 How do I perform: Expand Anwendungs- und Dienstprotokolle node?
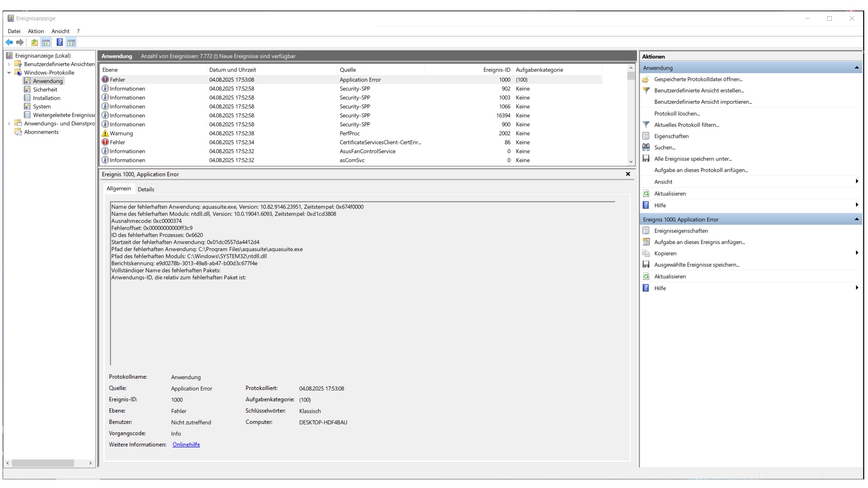click(9, 124)
